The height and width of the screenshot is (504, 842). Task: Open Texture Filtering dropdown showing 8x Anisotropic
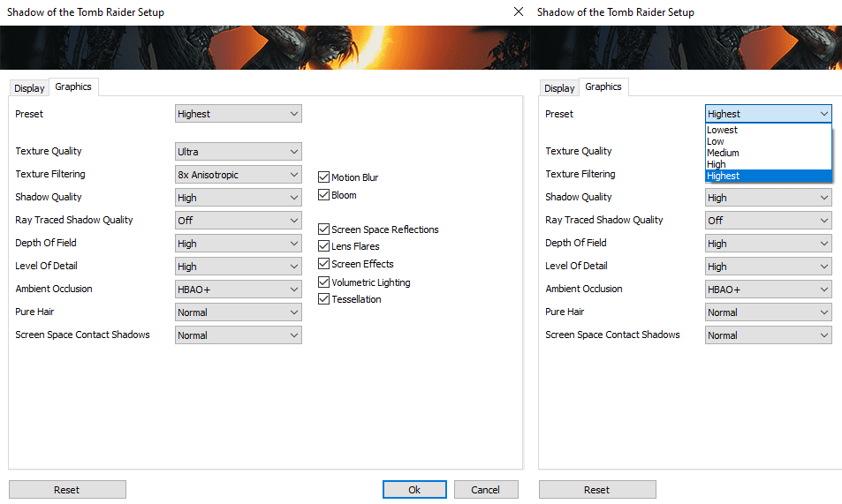pyautogui.click(x=238, y=175)
